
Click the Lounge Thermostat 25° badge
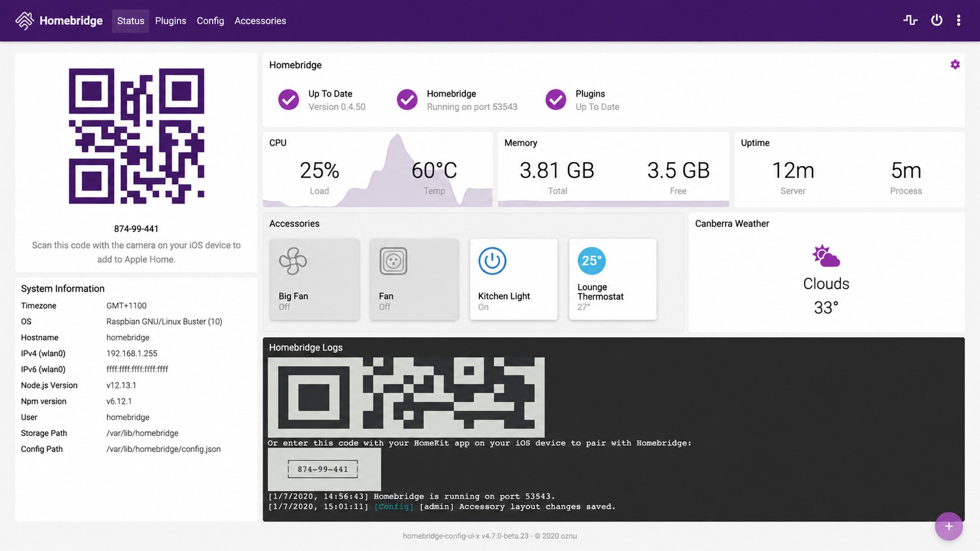click(x=592, y=261)
